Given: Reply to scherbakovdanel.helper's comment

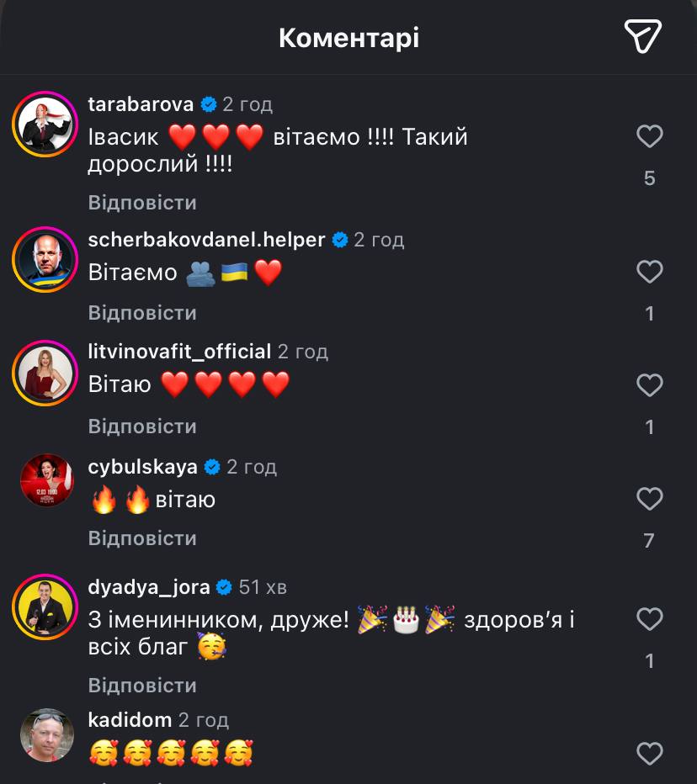Looking at the screenshot, I should click(142, 313).
